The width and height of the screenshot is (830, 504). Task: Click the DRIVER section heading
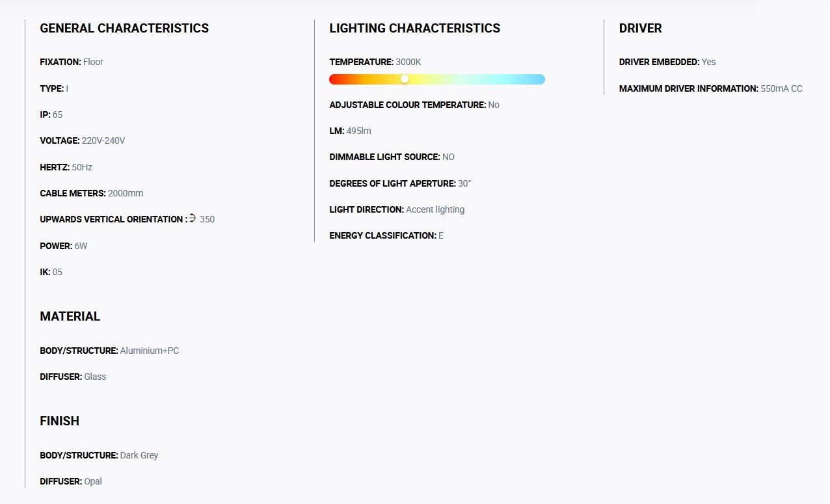(640, 28)
